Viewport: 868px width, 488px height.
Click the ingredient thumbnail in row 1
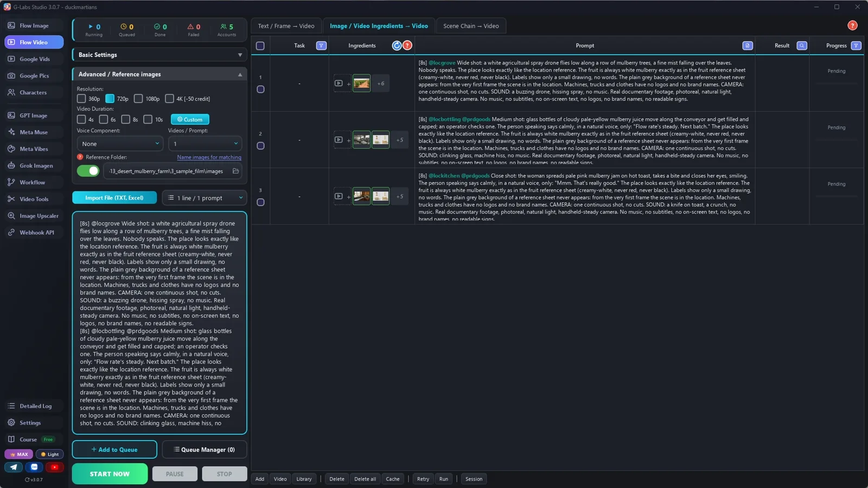click(x=361, y=84)
